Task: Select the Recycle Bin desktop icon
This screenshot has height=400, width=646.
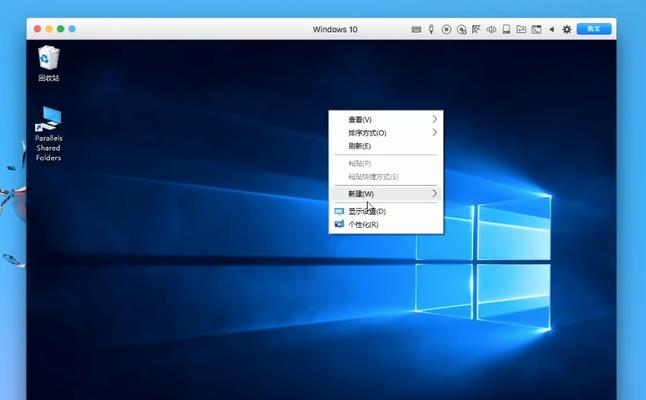Action: coord(49,63)
